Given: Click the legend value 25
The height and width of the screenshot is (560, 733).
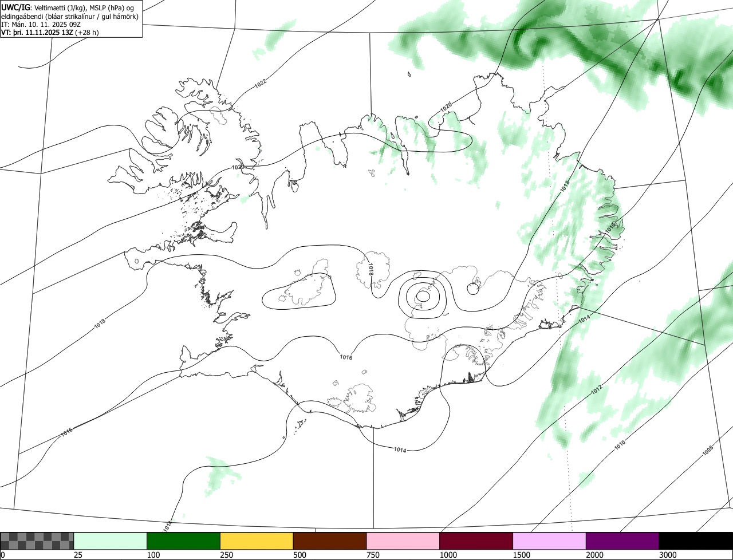Looking at the screenshot, I should click(79, 555).
